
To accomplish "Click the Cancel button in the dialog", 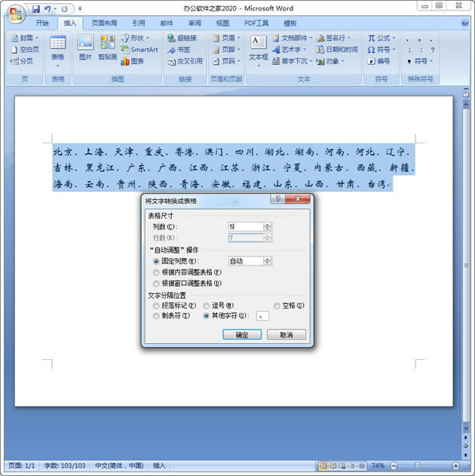I will pos(286,334).
